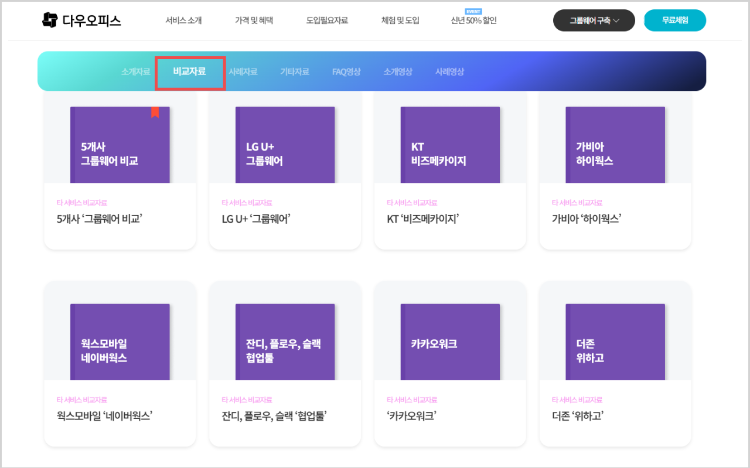Open the 잔디, 플로우, 슬랙 협업툴 cover

pyautogui.click(x=285, y=342)
